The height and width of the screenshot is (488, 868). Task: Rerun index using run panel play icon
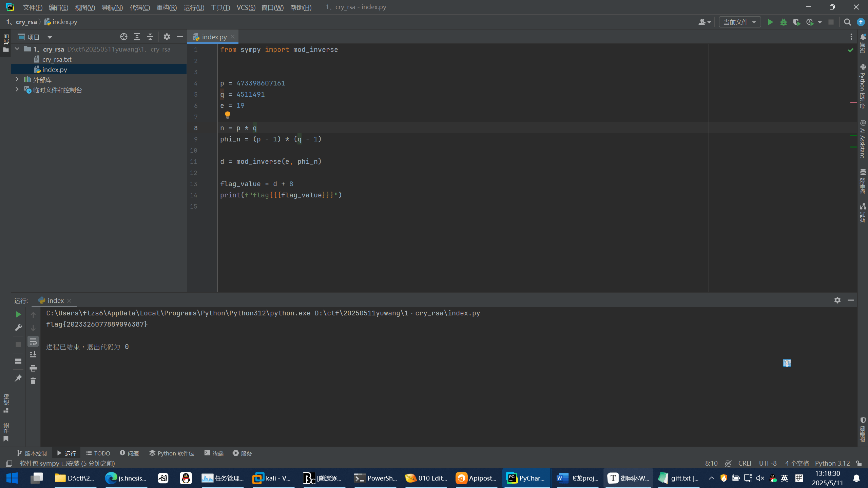coord(18,314)
